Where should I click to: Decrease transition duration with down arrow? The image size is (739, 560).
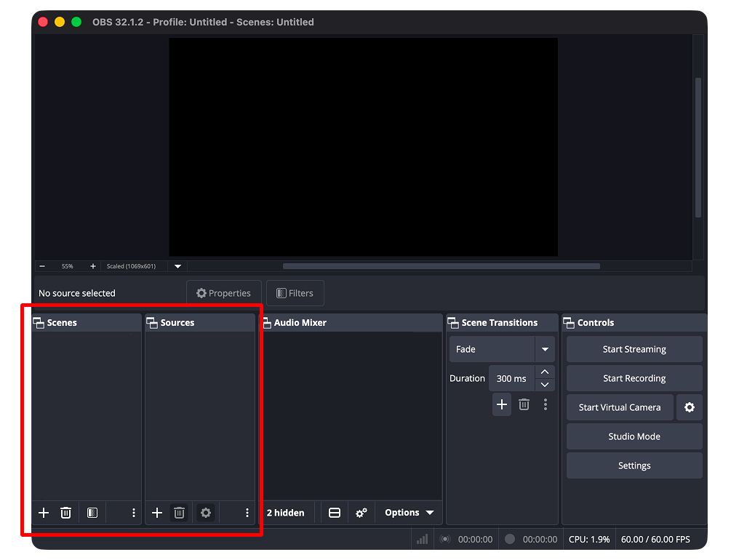coord(545,385)
